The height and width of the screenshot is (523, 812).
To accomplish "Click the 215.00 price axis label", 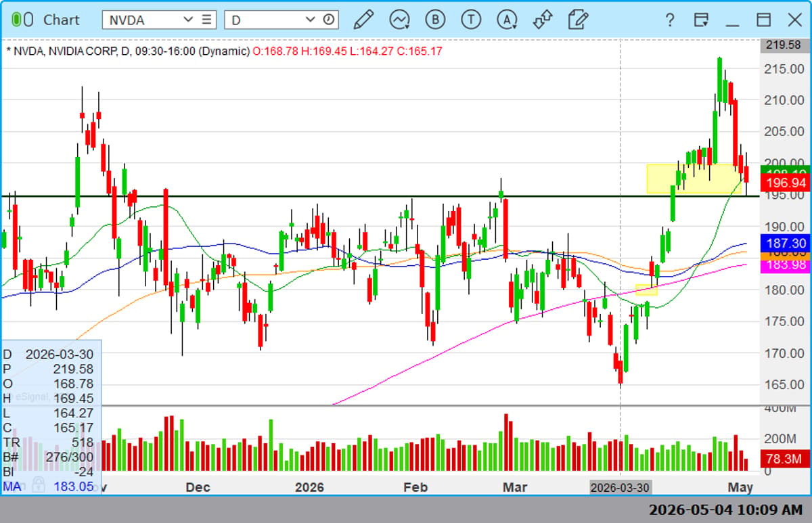I will click(x=785, y=68).
